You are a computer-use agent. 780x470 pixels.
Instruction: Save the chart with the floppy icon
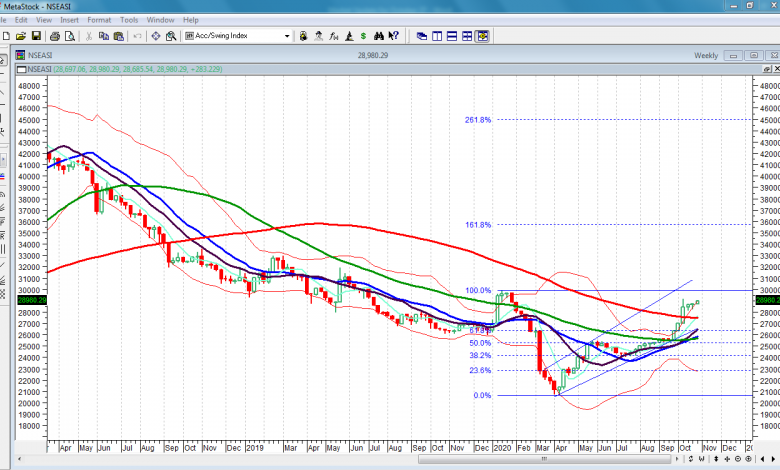click(36, 36)
